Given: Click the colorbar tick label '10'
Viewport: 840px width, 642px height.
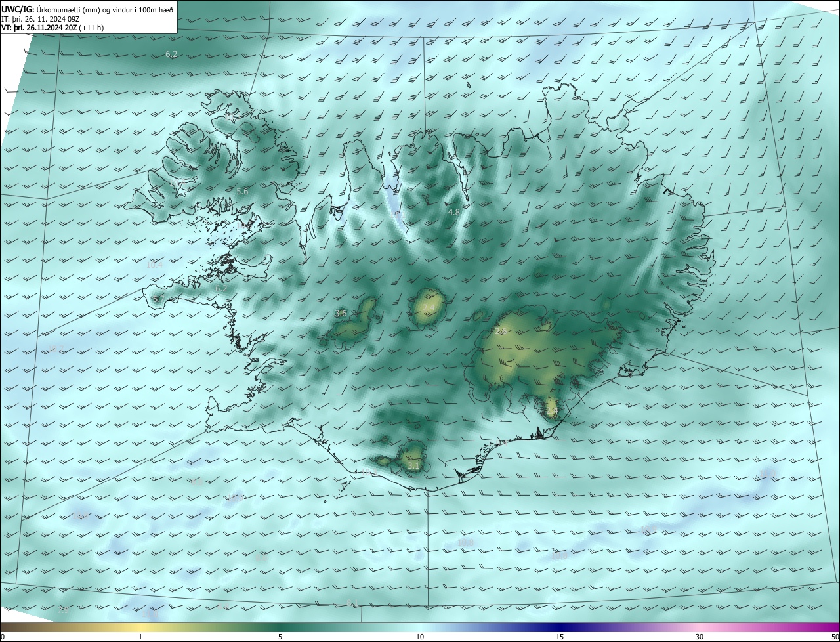Looking at the screenshot, I should (x=420, y=637).
